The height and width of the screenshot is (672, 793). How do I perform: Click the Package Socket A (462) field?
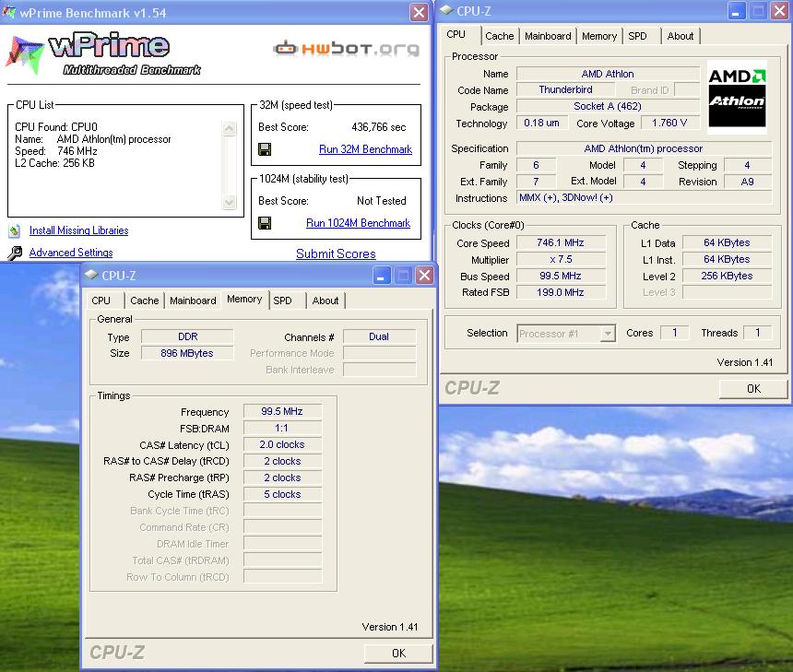(608, 106)
